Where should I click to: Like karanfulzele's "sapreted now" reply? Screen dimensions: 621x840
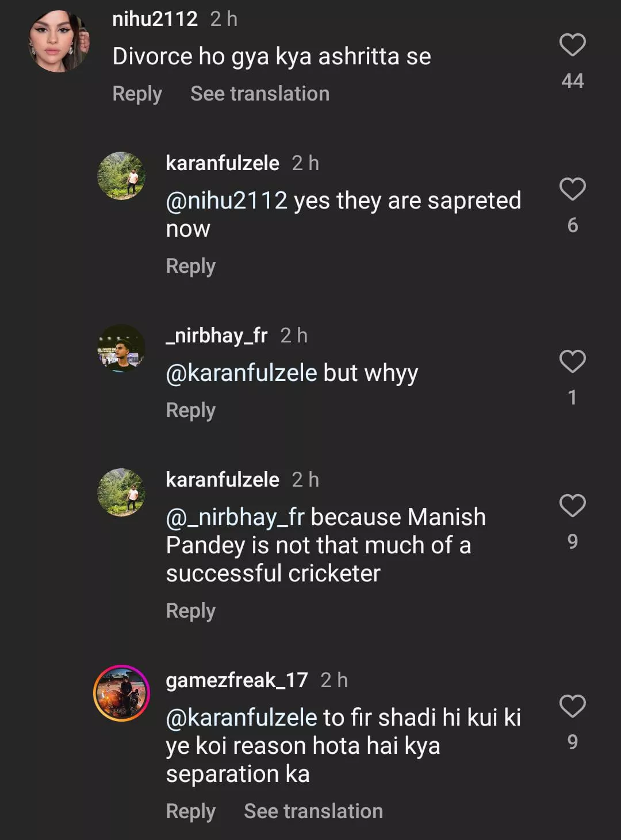click(x=572, y=190)
